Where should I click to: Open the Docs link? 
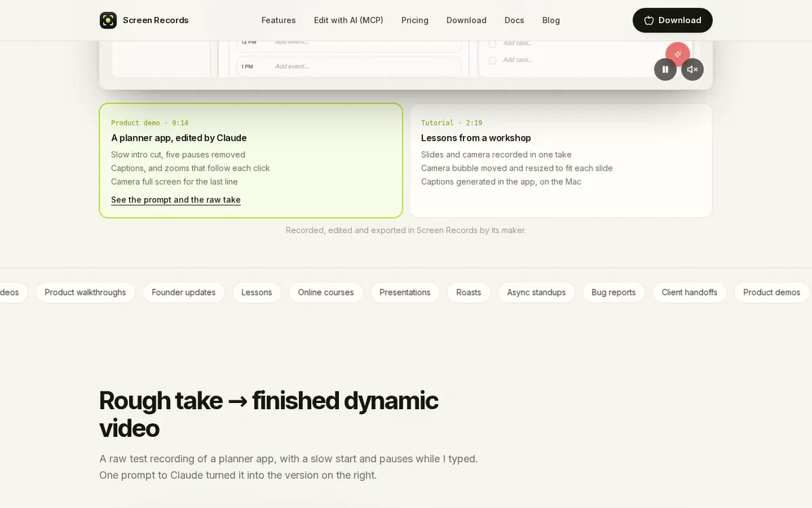coord(514,20)
